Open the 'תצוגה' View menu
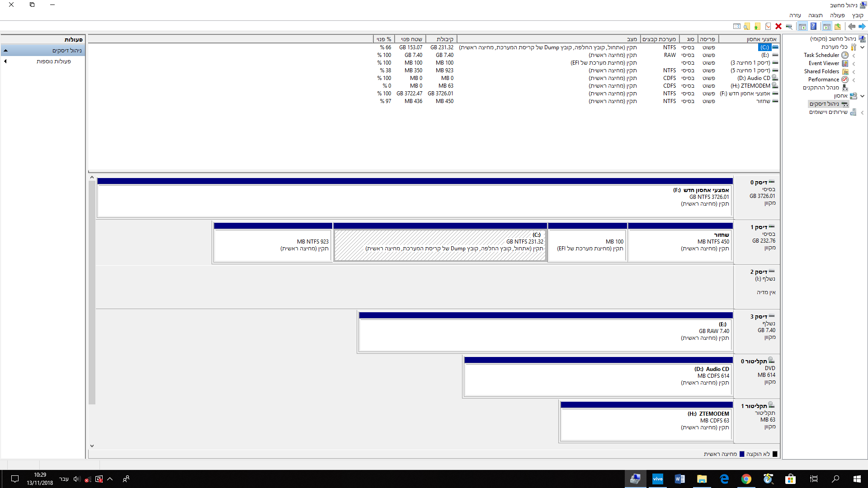The width and height of the screenshot is (868, 488). pos(815,15)
